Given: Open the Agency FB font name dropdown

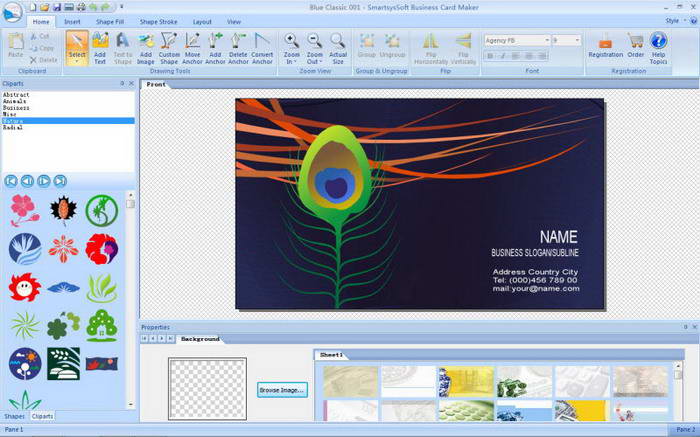Looking at the screenshot, I should pos(547,40).
